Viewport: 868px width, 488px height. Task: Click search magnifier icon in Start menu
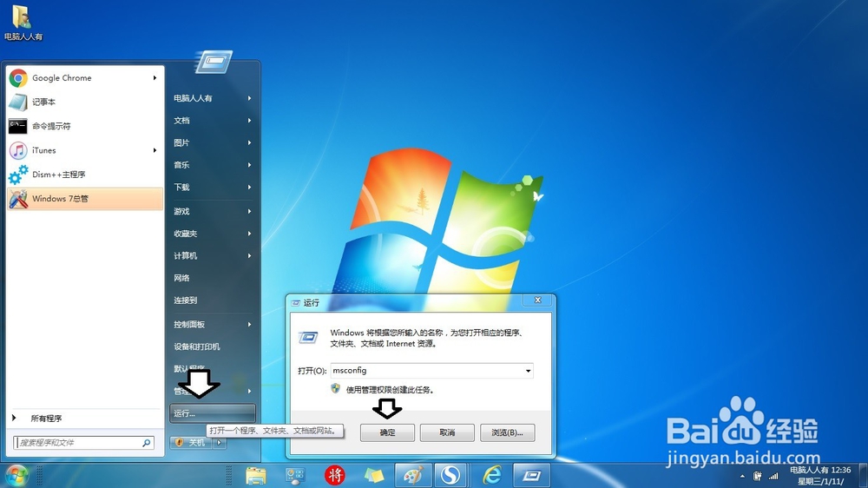coord(147,443)
